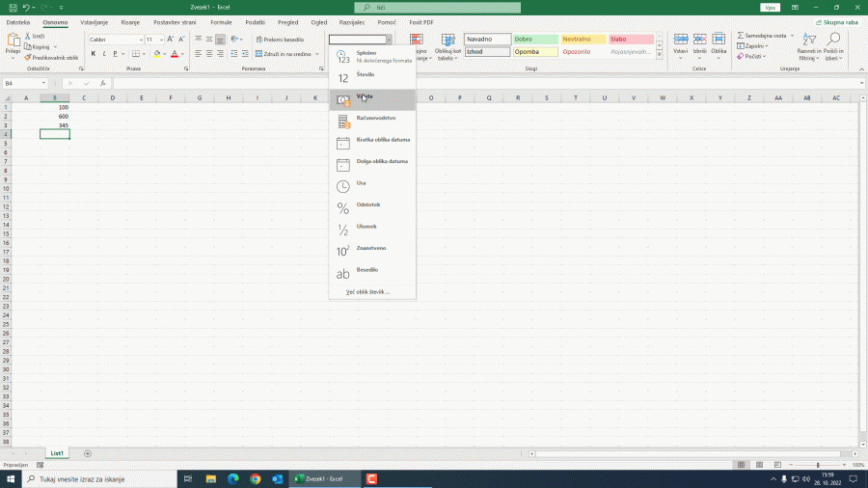Toggle italic L formatting button
Viewport: 868px width, 488px height.
(x=103, y=54)
